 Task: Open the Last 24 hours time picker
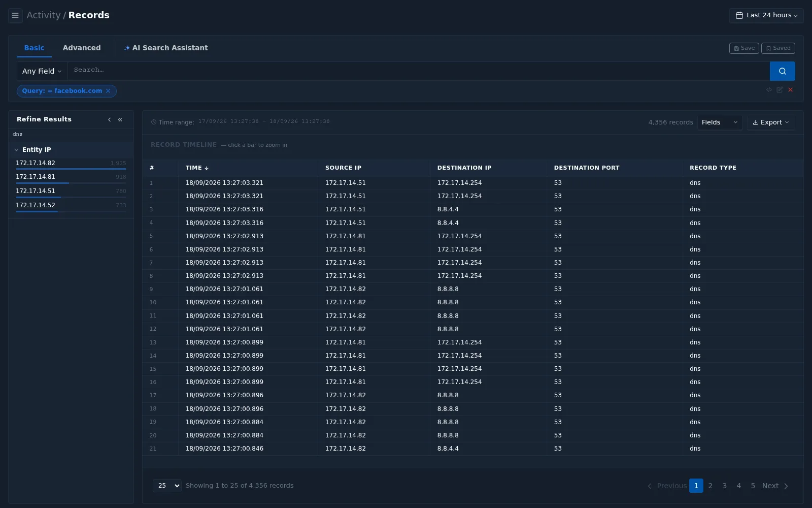click(766, 15)
